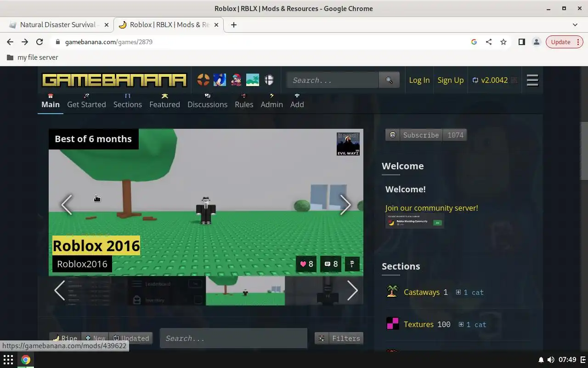The image size is (588, 368).
Task: Focus the header Search field
Action: (333, 80)
